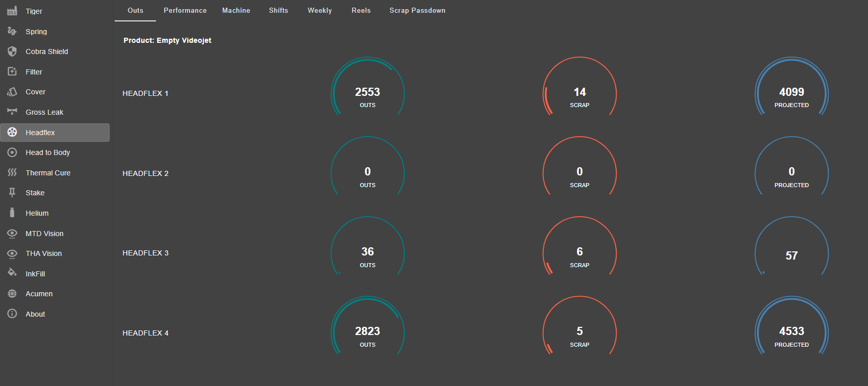Open the Gross Leak label
The width and height of the screenshot is (868, 386).
[x=45, y=112]
